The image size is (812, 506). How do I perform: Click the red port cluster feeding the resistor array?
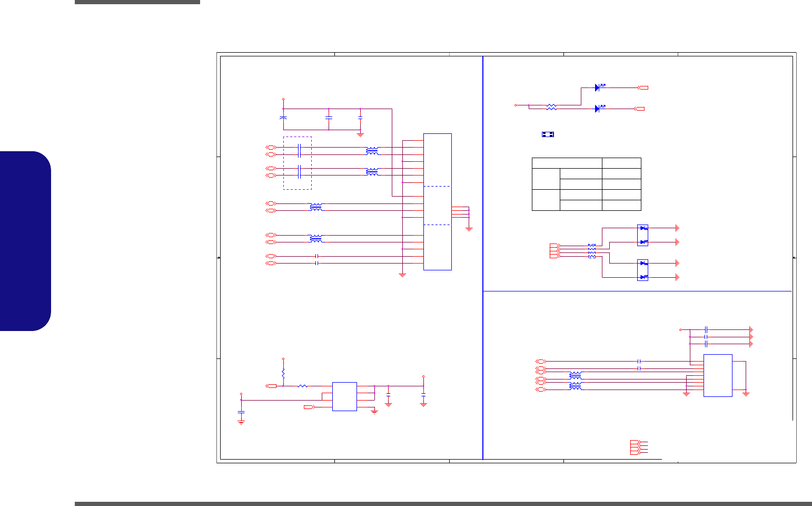click(x=555, y=251)
